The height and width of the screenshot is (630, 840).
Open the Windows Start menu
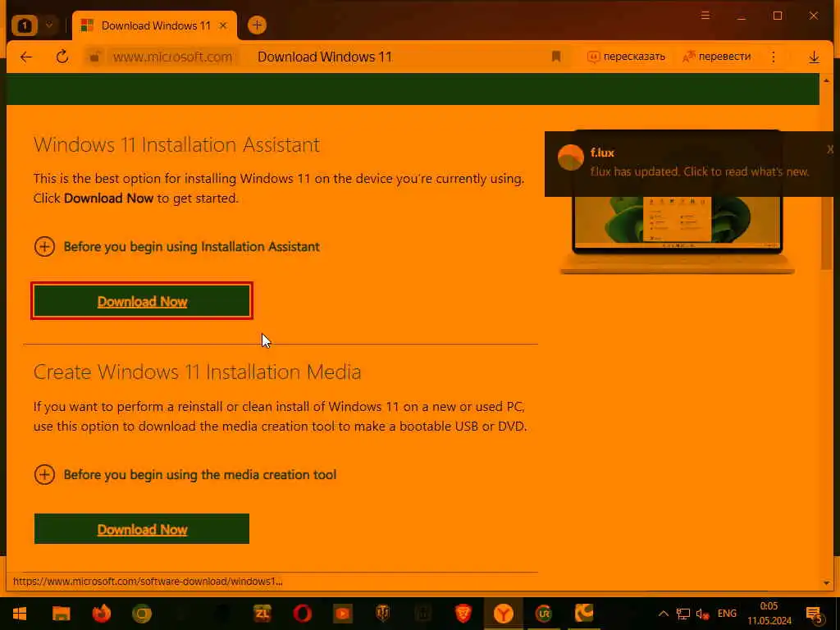pyautogui.click(x=20, y=614)
